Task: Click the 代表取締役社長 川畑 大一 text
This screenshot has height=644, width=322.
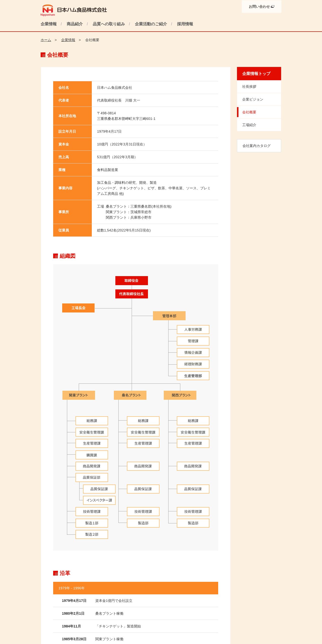Action: [119, 100]
